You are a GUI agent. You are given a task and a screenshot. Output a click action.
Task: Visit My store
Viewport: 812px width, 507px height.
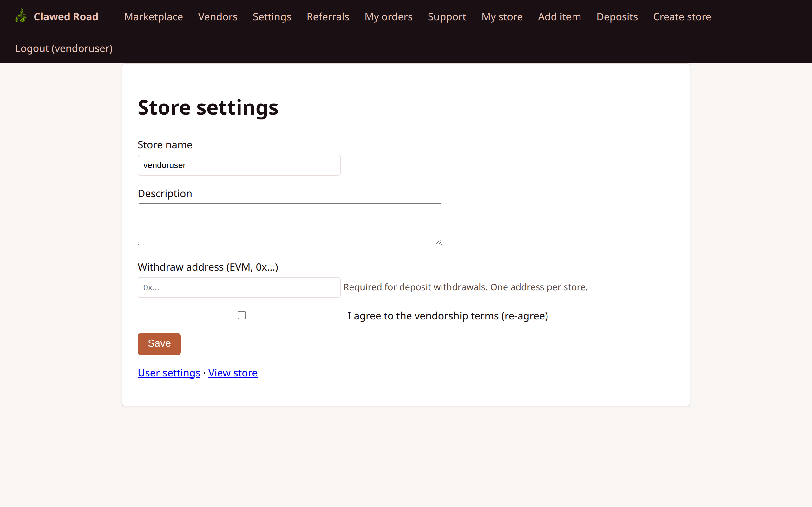click(501, 16)
